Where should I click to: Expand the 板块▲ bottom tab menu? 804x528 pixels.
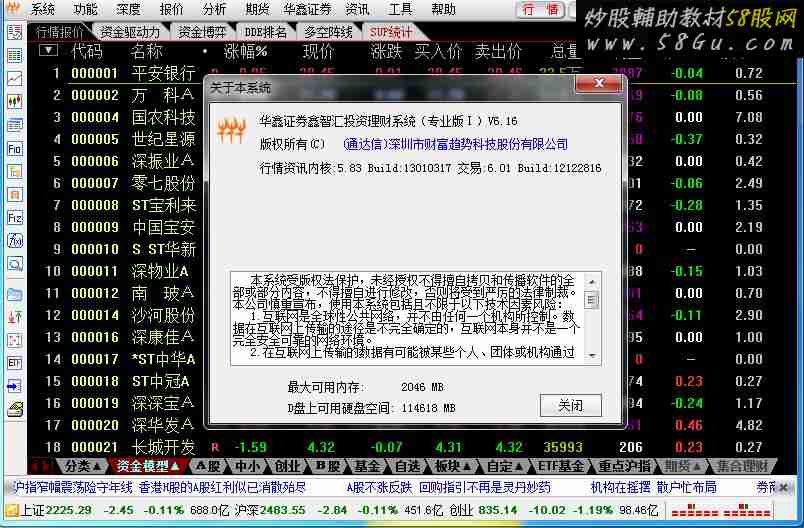(454, 466)
